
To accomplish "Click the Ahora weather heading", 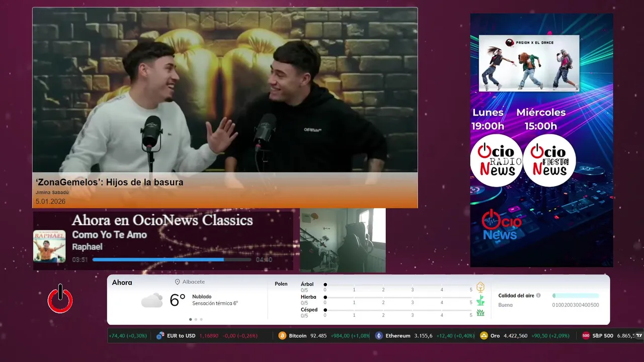I will [122, 283].
